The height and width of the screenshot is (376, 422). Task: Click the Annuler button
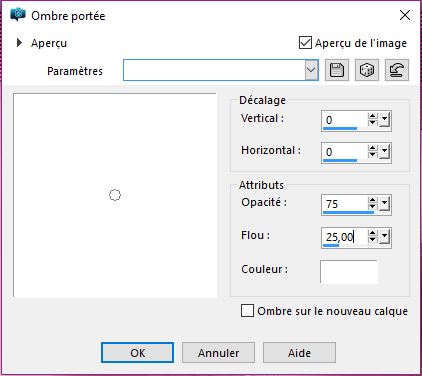click(218, 353)
